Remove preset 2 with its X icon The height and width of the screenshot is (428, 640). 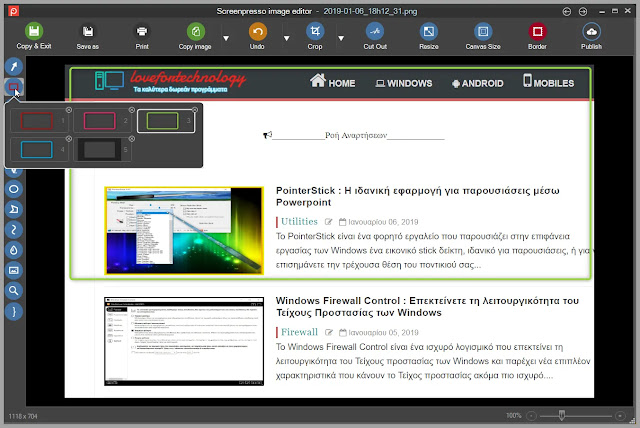132,110
